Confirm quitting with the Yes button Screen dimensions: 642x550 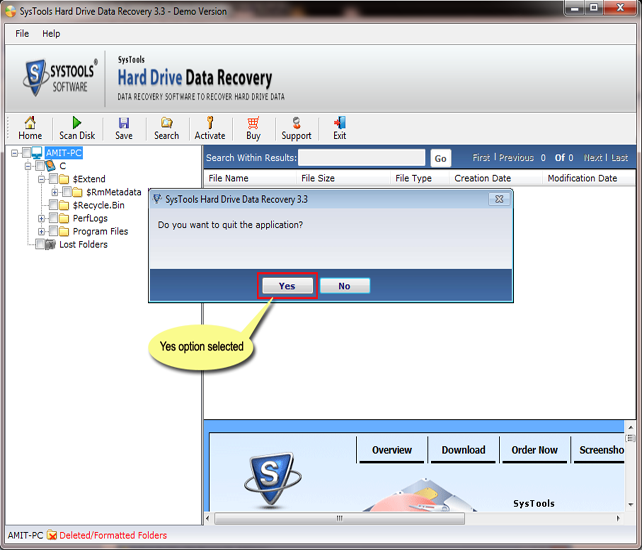[x=287, y=286]
